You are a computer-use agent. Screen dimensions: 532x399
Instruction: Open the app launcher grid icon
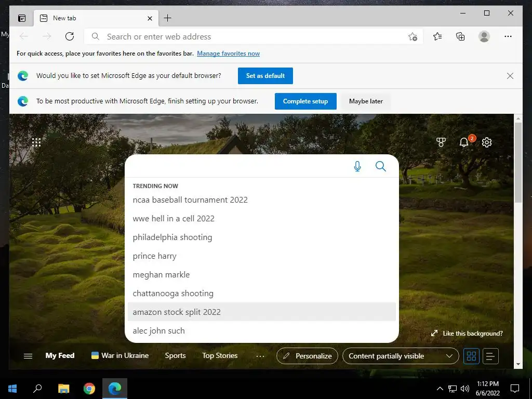coord(36,142)
